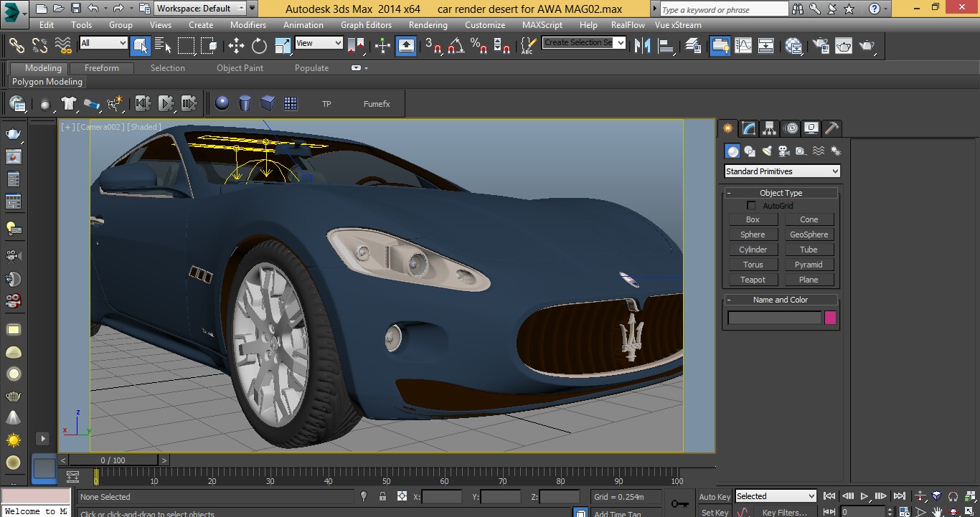
Task: Open the Manage Layers icon
Action: (x=693, y=45)
